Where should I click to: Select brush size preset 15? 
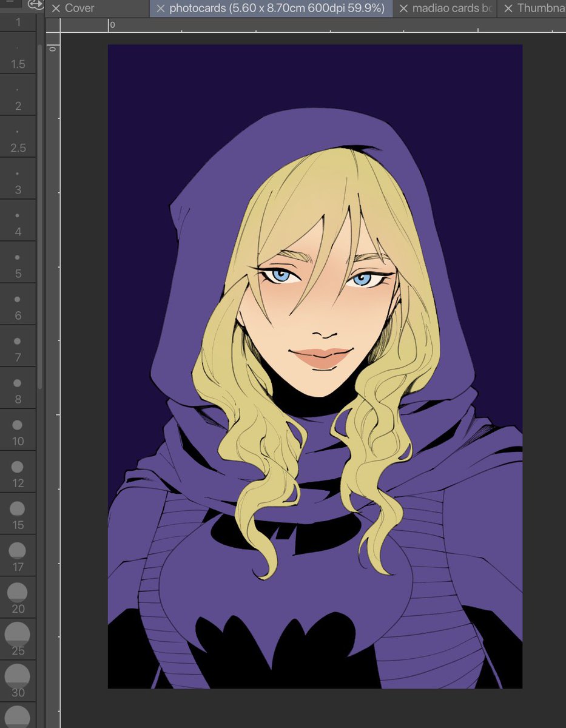pos(18,513)
